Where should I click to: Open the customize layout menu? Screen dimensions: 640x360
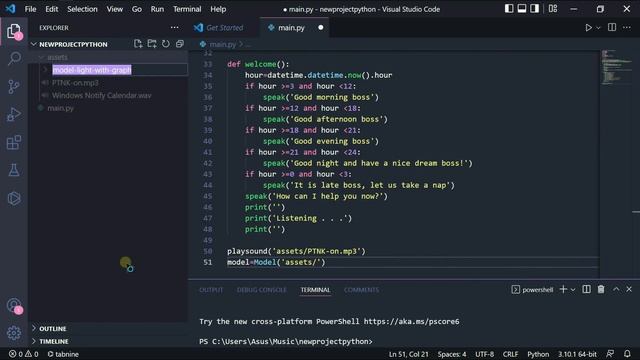coord(553,9)
